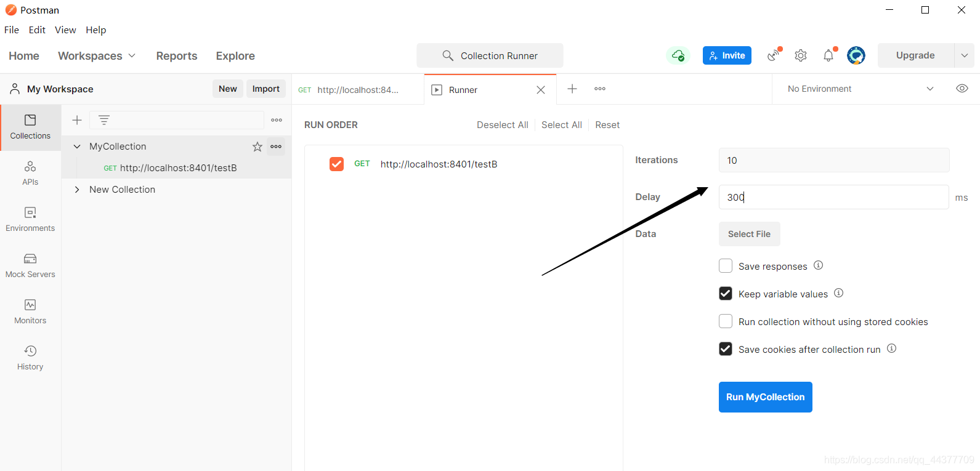Select the GET testB request in sidebar
The image size is (980, 471).
177,168
